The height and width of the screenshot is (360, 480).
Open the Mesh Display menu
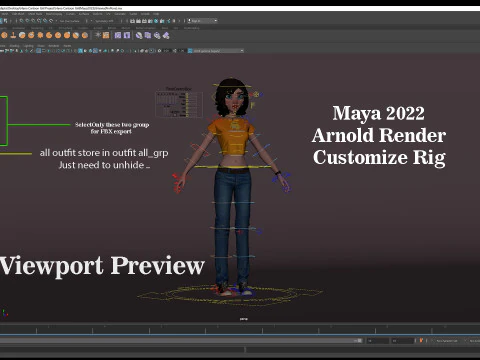point(54,14)
